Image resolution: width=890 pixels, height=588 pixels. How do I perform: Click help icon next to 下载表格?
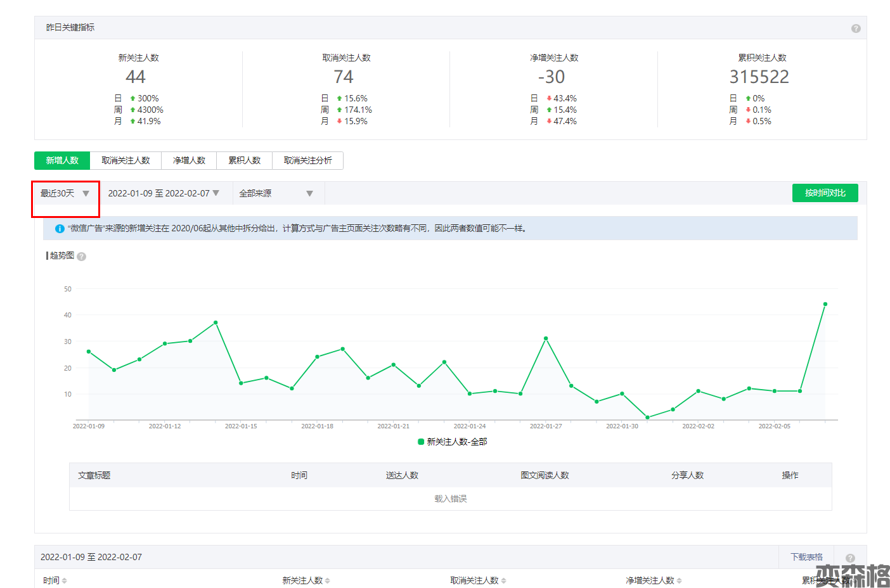pos(850,558)
